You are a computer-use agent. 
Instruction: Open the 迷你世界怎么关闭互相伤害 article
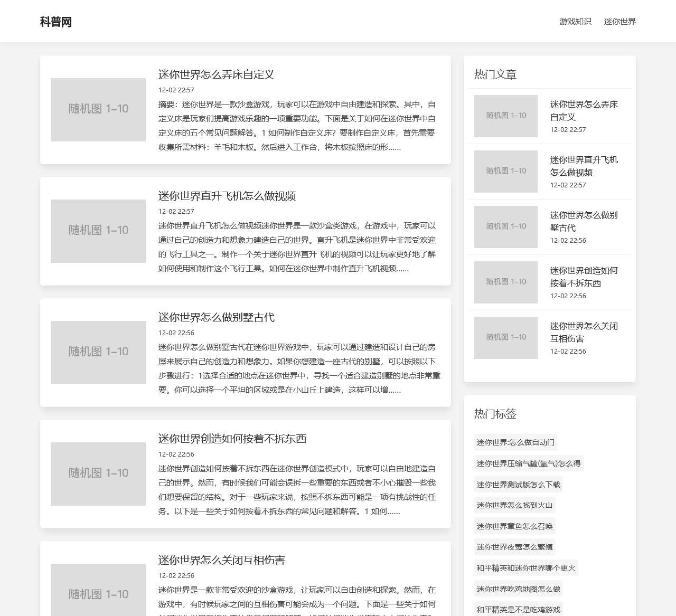(222, 560)
